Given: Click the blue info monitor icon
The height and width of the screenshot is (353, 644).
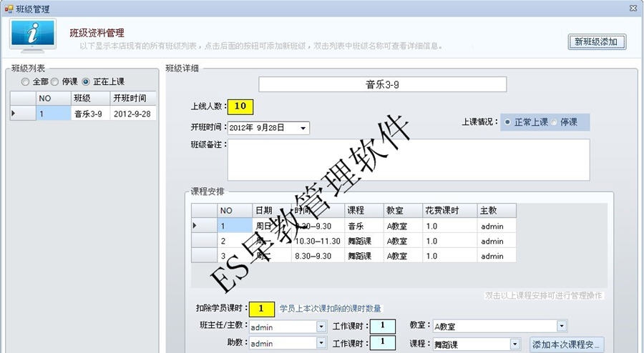Looking at the screenshot, I should (x=33, y=36).
